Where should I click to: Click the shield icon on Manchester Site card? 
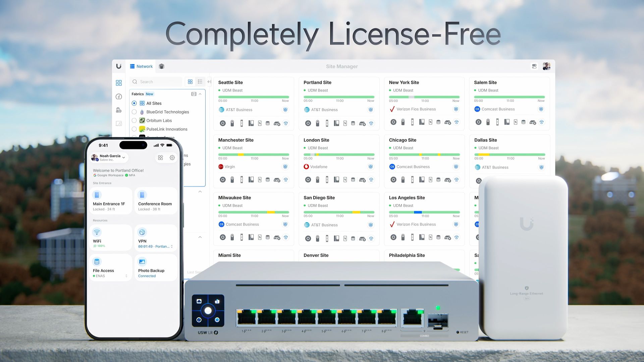click(285, 167)
